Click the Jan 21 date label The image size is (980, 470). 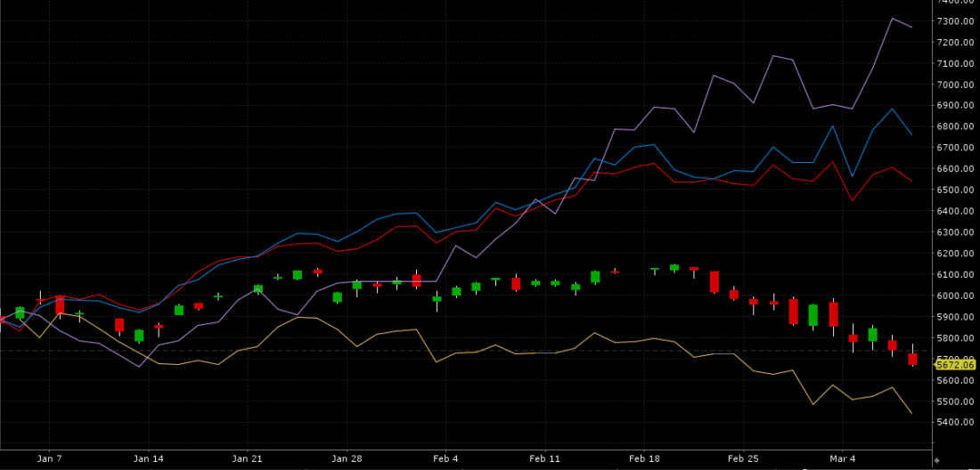[248, 458]
